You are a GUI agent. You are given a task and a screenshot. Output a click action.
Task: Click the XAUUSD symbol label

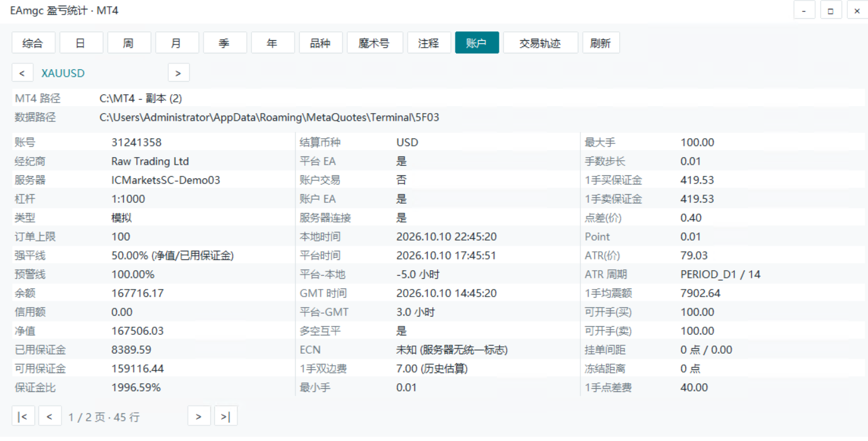pos(63,73)
